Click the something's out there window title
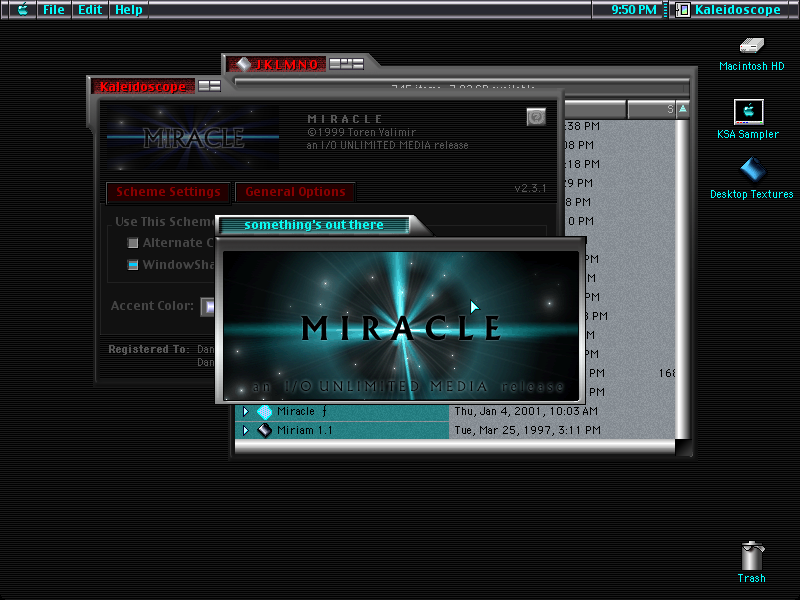The width and height of the screenshot is (800, 600). point(314,225)
